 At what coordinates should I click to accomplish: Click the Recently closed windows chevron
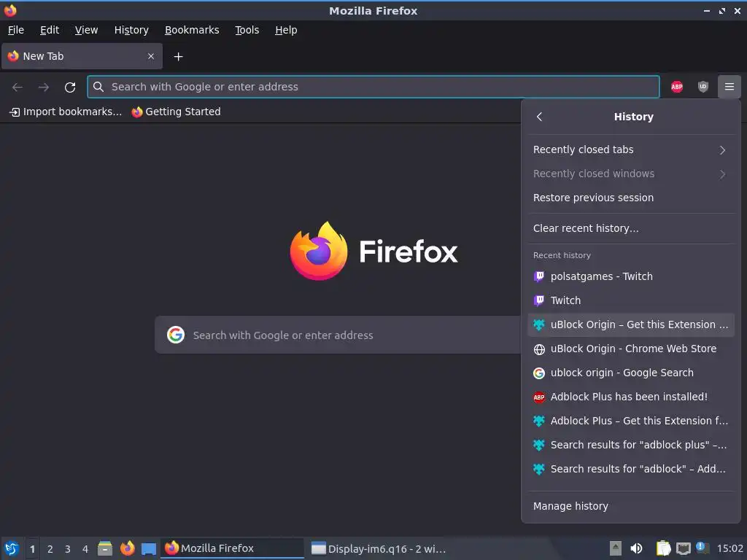point(722,174)
